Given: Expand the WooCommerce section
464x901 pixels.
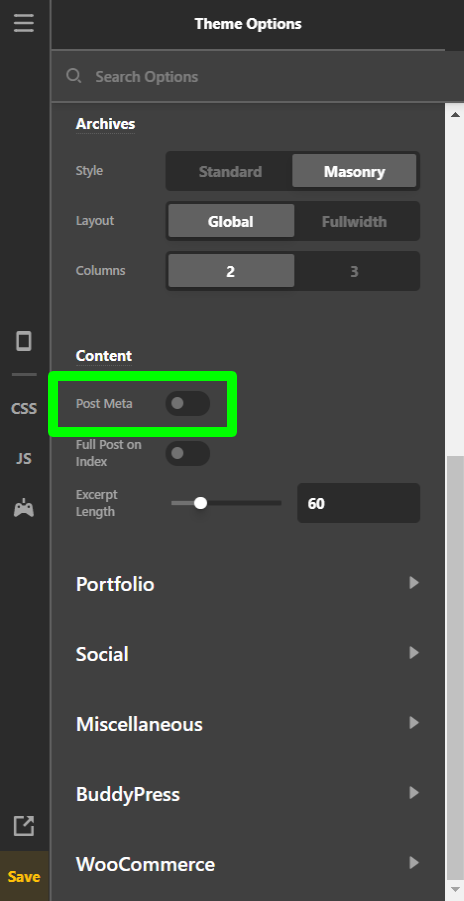Looking at the screenshot, I should (x=248, y=864).
